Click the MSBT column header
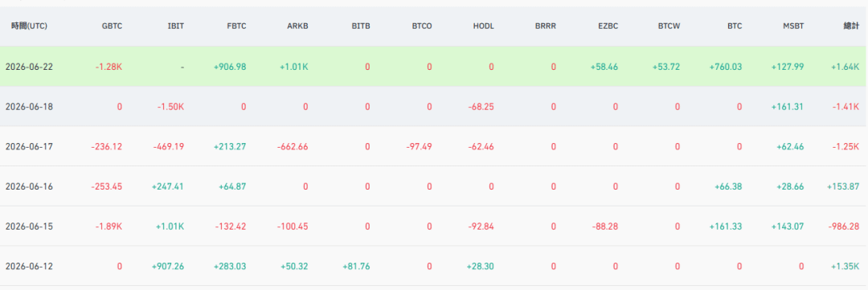Image resolution: width=868 pixels, height=290 pixels. coord(794,26)
